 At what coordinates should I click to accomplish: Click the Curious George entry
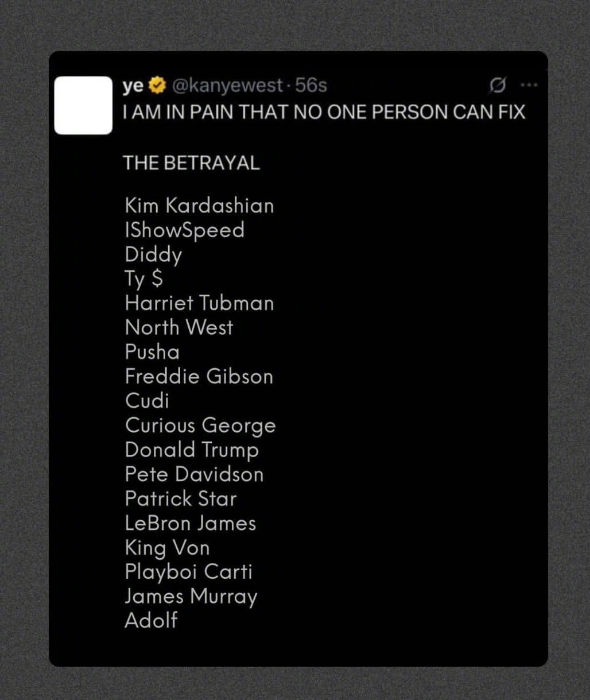tap(200, 426)
